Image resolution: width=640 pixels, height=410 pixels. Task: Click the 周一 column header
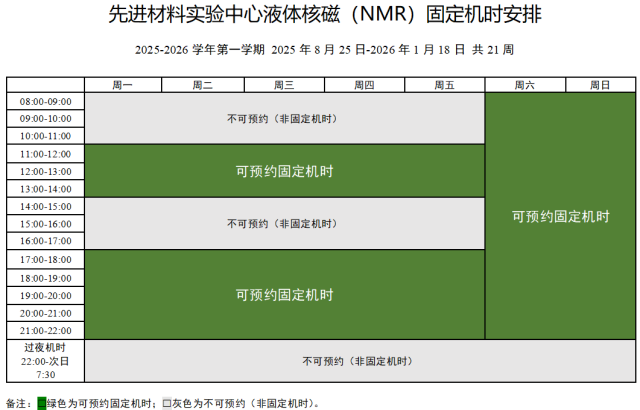124,85
